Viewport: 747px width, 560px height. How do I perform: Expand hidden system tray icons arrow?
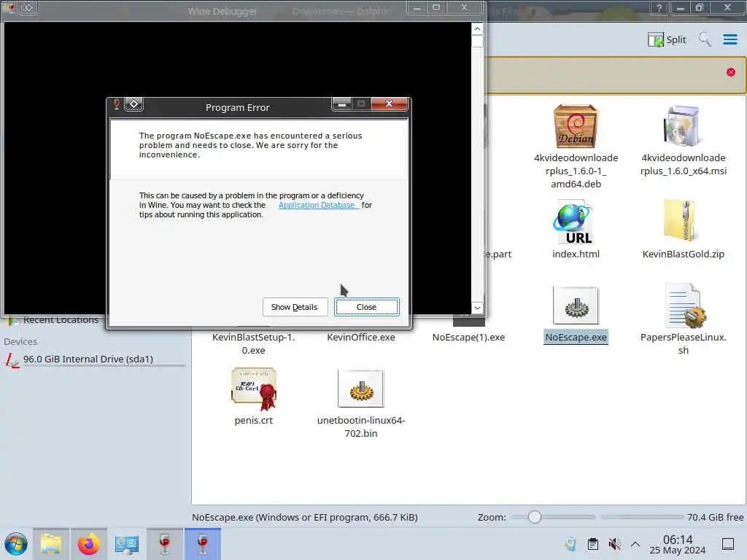(x=635, y=544)
